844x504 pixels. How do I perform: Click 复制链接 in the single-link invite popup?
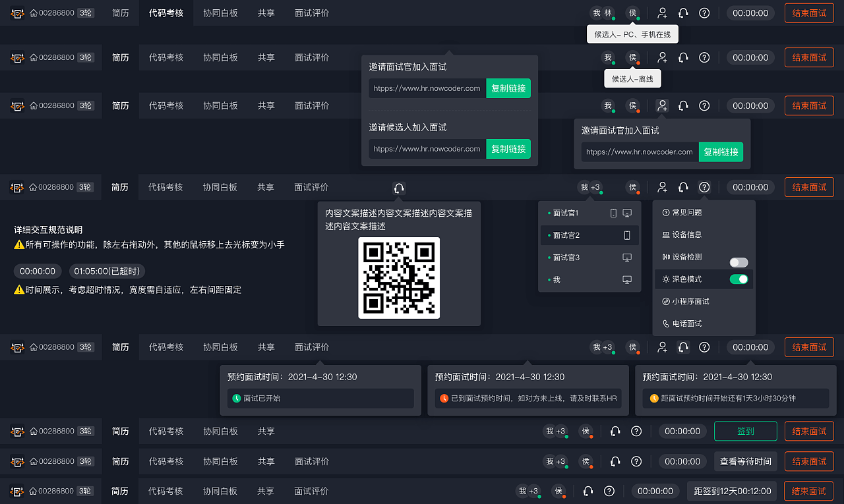tap(721, 152)
